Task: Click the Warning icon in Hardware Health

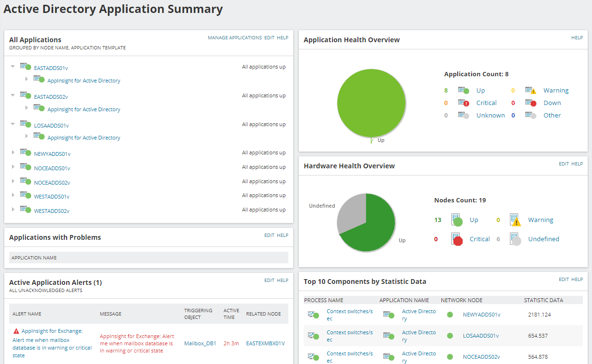Action: pyautogui.click(x=515, y=220)
